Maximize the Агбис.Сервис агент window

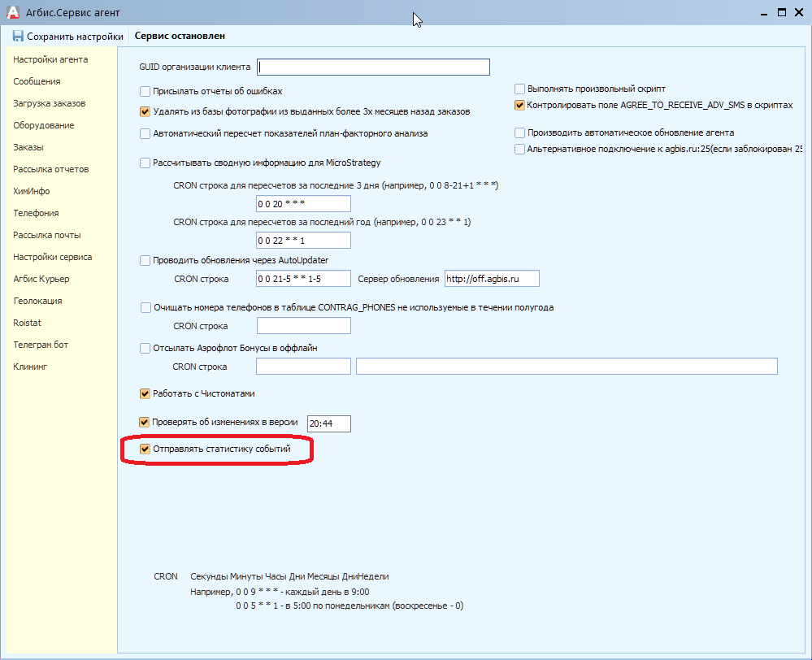[x=781, y=12]
